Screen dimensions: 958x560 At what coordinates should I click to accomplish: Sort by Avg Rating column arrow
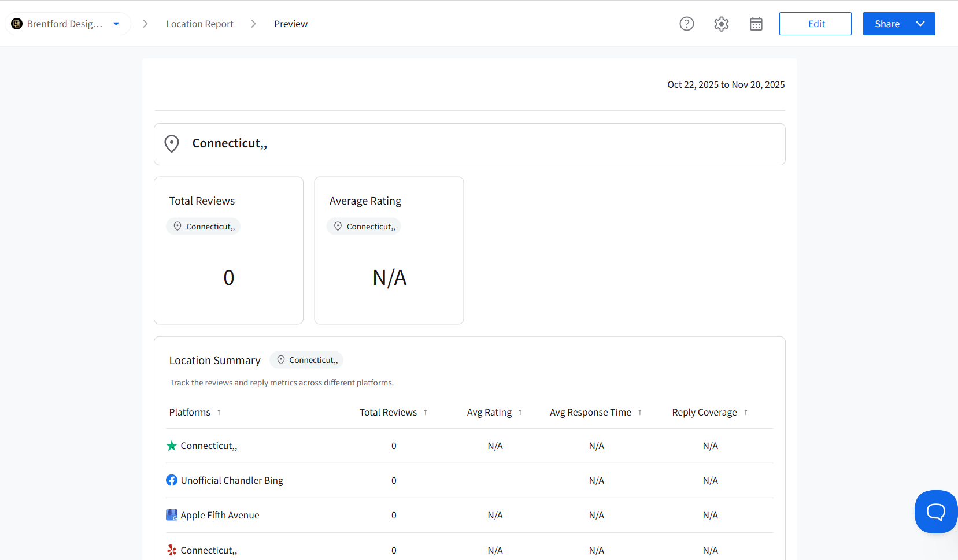pos(520,413)
